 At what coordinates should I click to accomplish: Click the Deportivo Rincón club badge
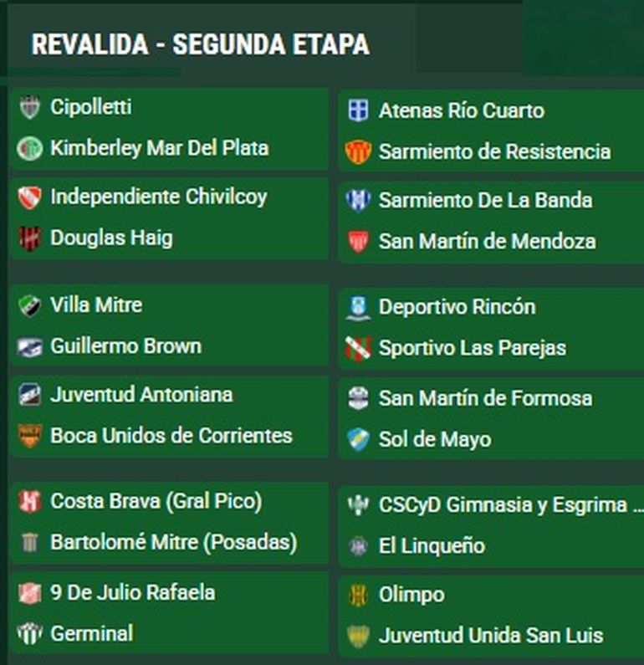click(x=358, y=307)
